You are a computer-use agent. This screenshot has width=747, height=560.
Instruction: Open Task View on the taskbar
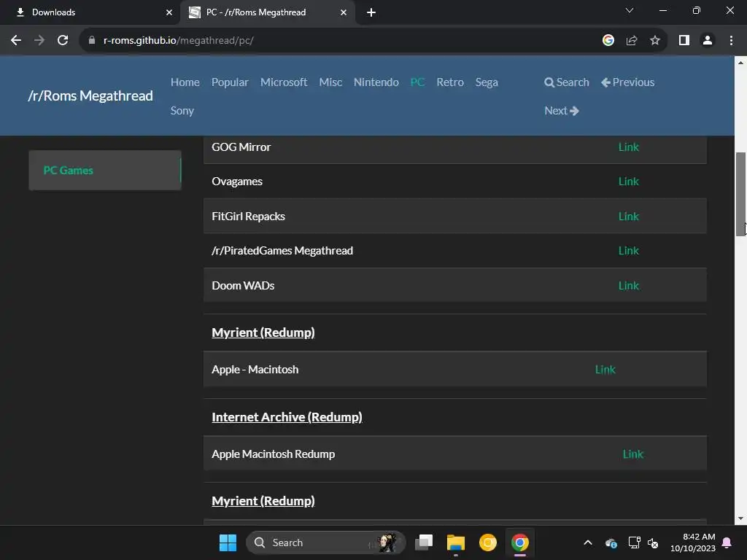[424, 542]
